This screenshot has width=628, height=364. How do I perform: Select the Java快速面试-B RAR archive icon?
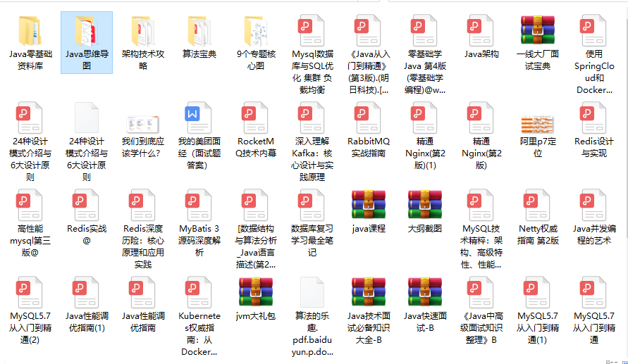click(x=425, y=291)
